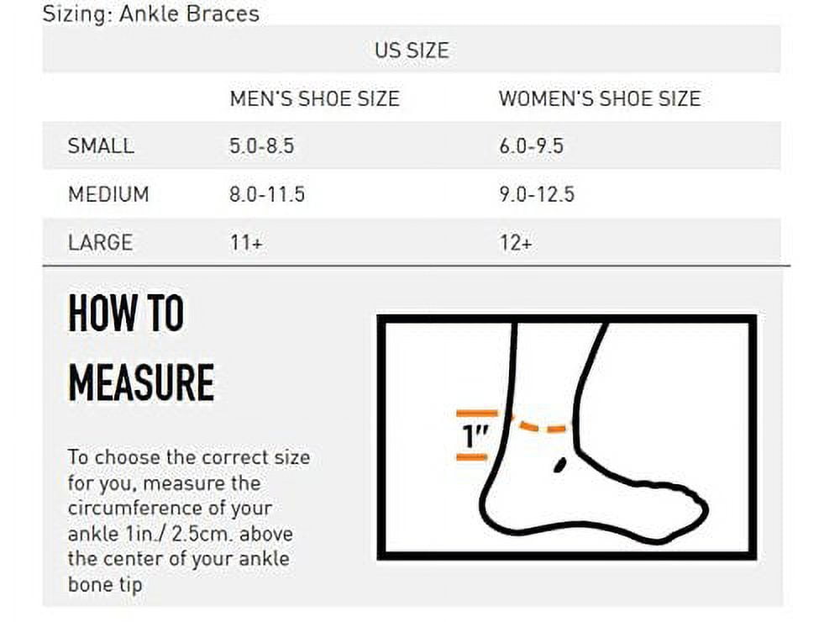
Task: Click the women's 9.0-12.5 size cell
Action: coord(537,194)
